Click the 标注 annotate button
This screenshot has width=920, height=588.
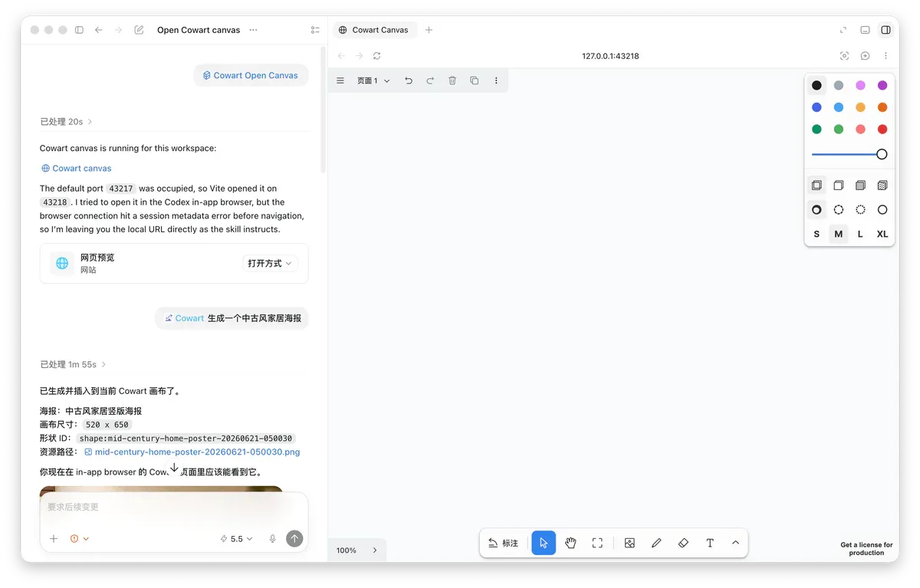504,543
